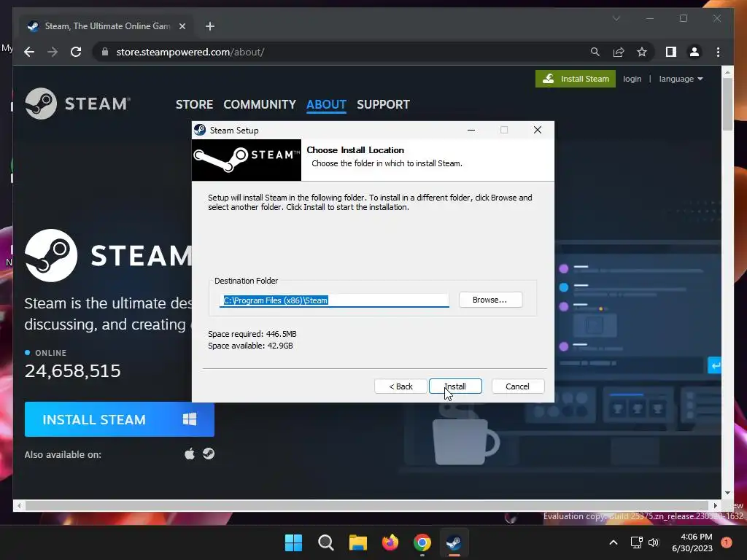Close the Steam Setup dialog
Viewport: 747px width, 560px height.
[538, 130]
